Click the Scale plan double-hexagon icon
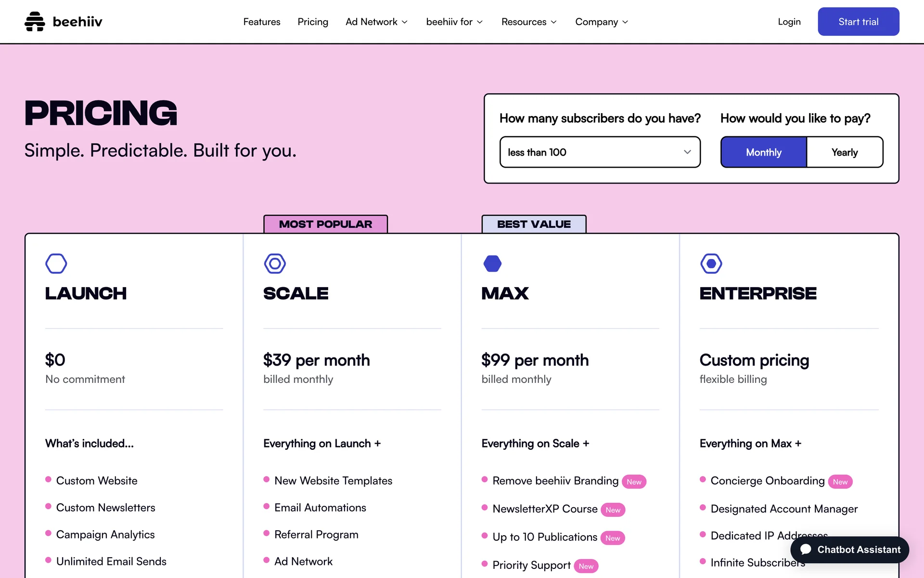 point(275,263)
